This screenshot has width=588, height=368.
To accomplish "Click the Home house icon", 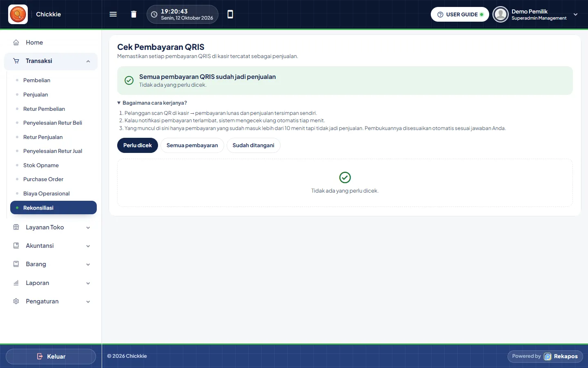I will (x=16, y=43).
